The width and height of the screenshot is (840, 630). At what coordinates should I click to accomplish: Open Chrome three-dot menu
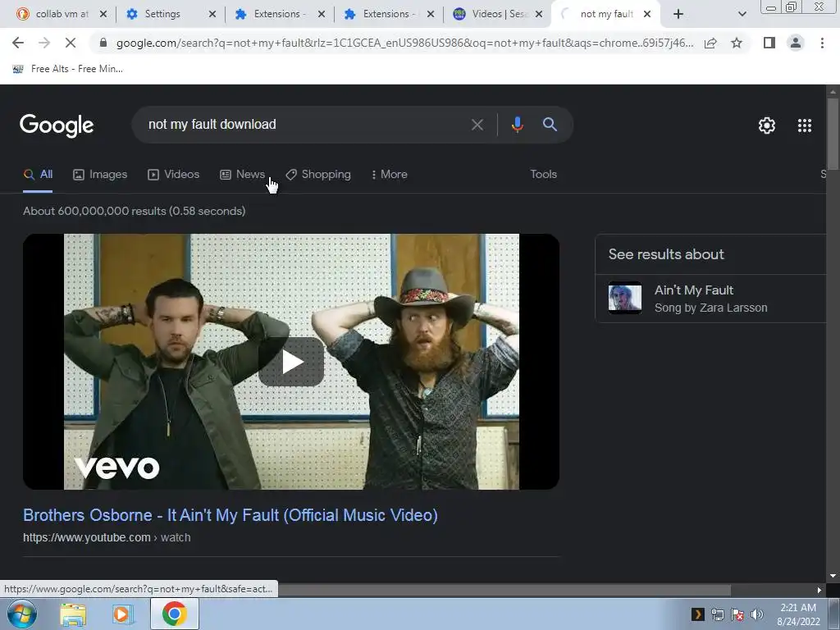822,43
